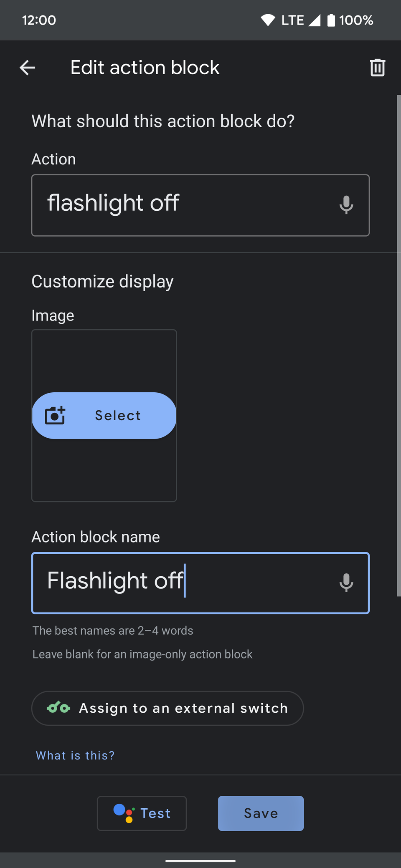Viewport: 401px width, 868px height.
Task: Tap the back arrow to exit editing
Action: click(27, 67)
